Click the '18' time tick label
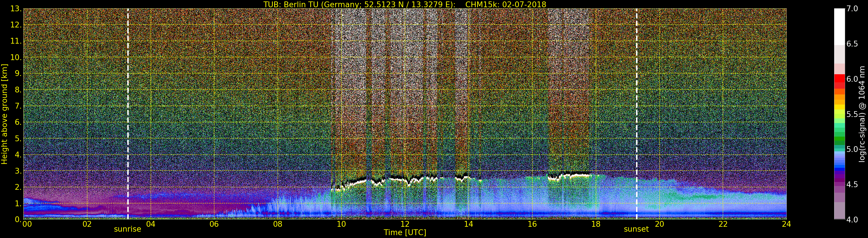 [x=596, y=224]
